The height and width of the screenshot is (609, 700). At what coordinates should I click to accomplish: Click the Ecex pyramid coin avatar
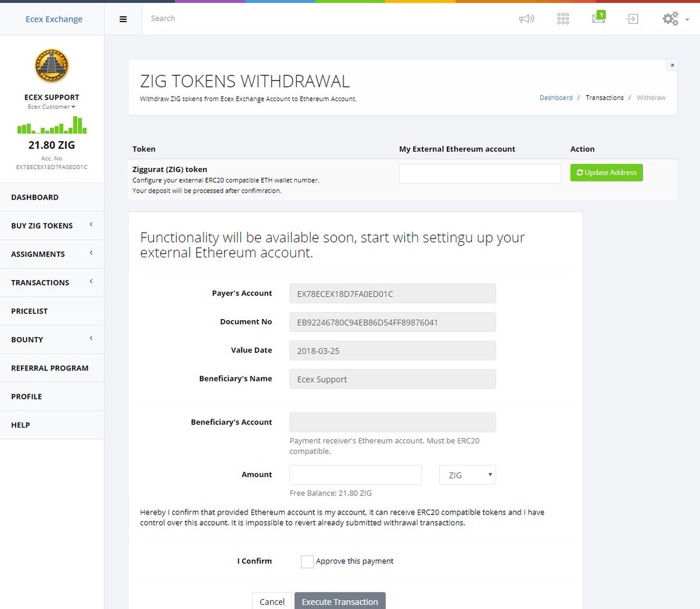tap(52, 65)
